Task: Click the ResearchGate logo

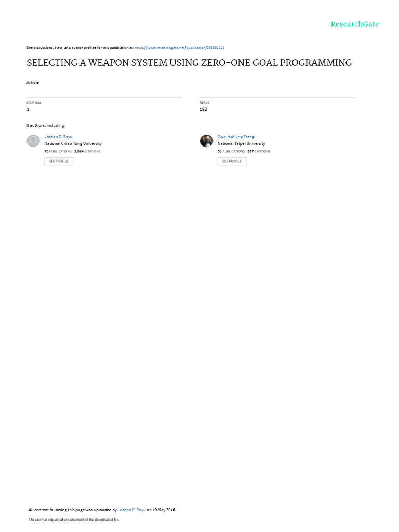Action: 354,24
